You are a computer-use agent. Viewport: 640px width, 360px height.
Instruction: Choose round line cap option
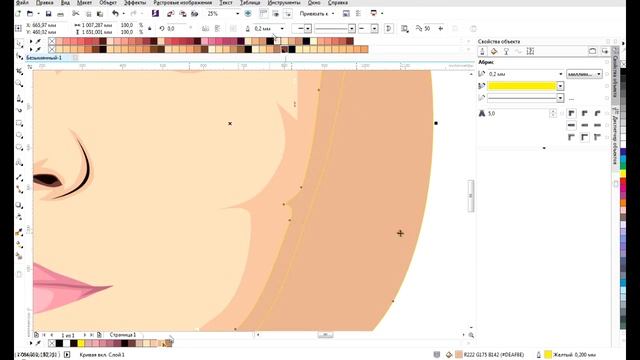(585, 125)
